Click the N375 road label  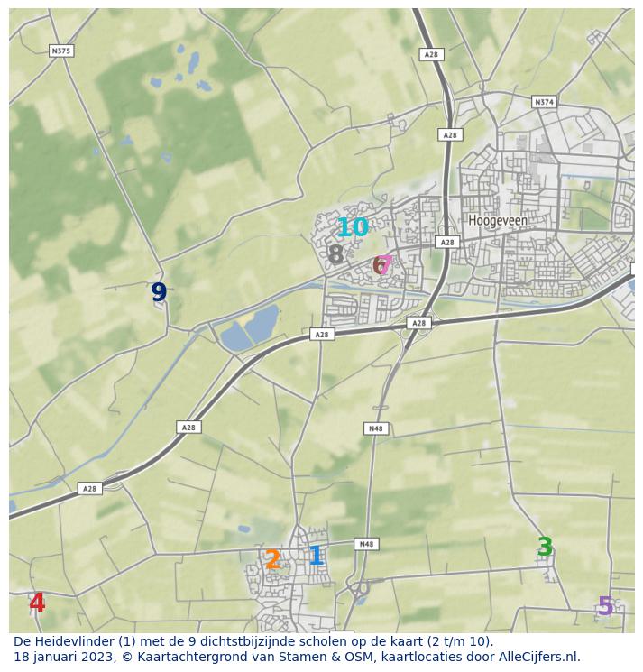[60, 51]
